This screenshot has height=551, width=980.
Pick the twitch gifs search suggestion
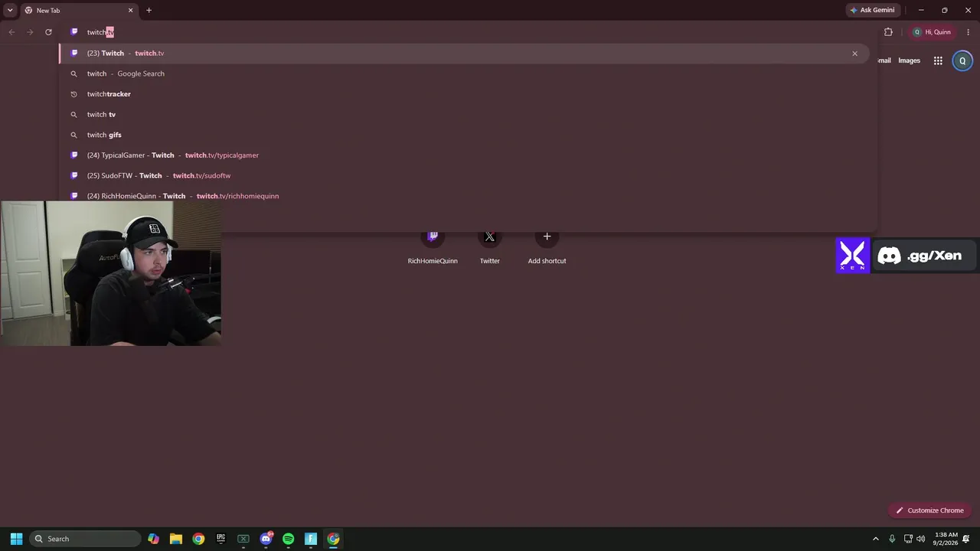coord(464,135)
